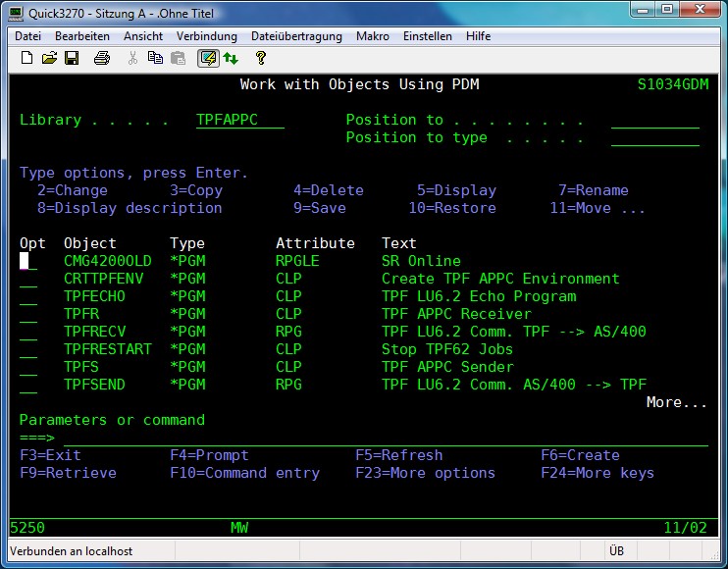This screenshot has height=569, width=728.
Task: Click the 'Verbunden an localhost' status text
Action: tap(71, 551)
